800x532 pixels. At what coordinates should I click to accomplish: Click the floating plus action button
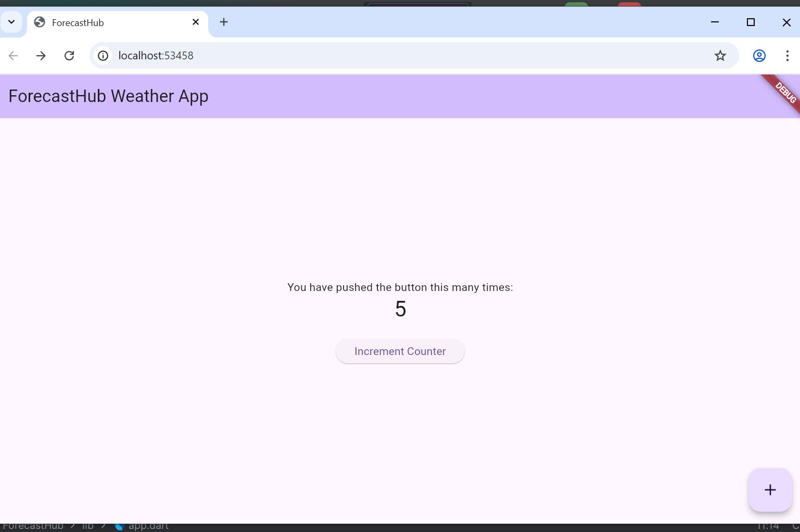coord(770,490)
